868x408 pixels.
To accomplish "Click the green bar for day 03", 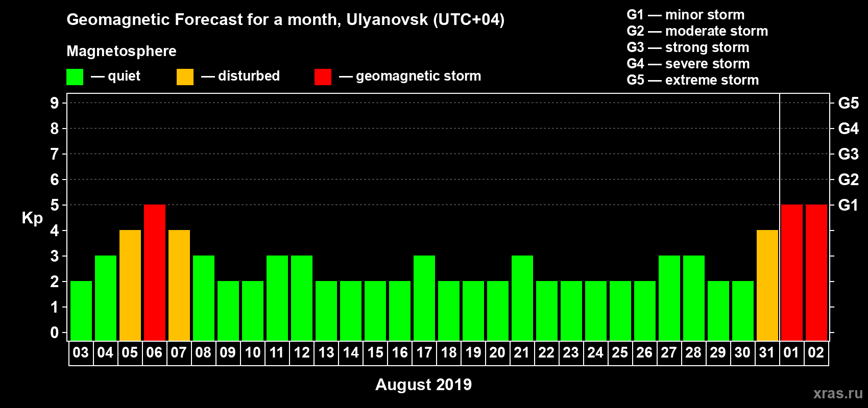I will [x=81, y=311].
